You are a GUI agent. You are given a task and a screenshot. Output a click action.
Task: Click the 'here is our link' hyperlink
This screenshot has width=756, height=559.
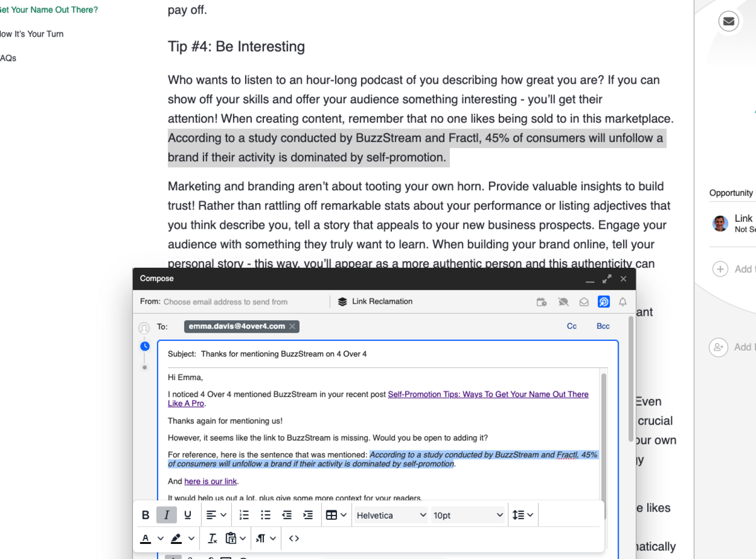[210, 481]
